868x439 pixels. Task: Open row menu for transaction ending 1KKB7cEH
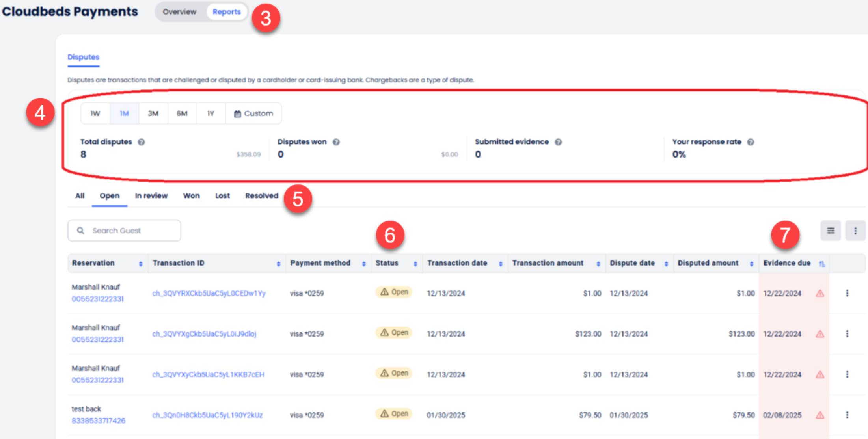[847, 374]
